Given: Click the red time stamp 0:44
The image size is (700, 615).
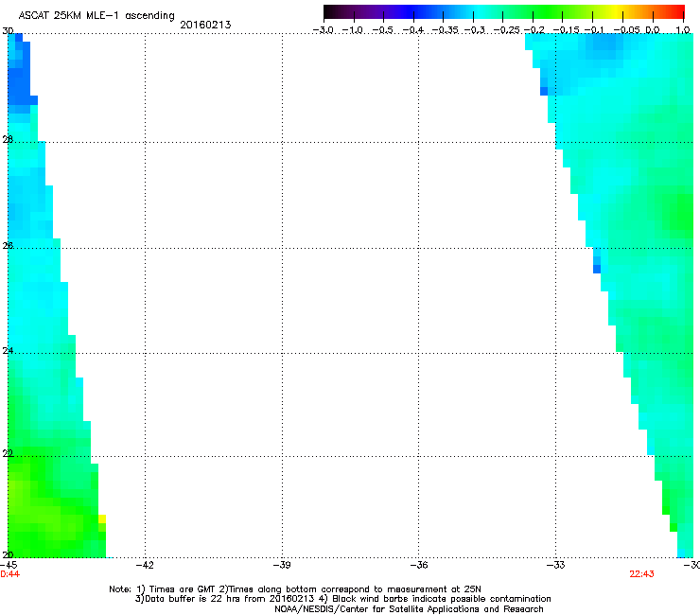Looking at the screenshot, I should click(9, 574).
